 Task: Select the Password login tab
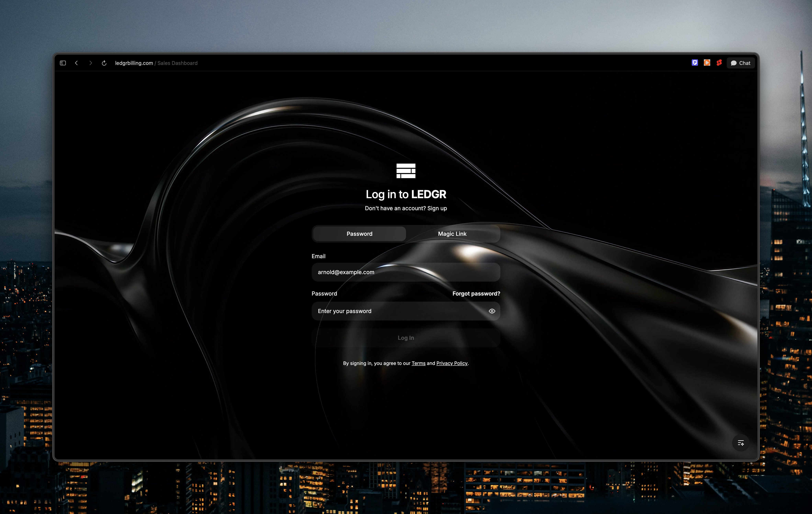coord(359,234)
